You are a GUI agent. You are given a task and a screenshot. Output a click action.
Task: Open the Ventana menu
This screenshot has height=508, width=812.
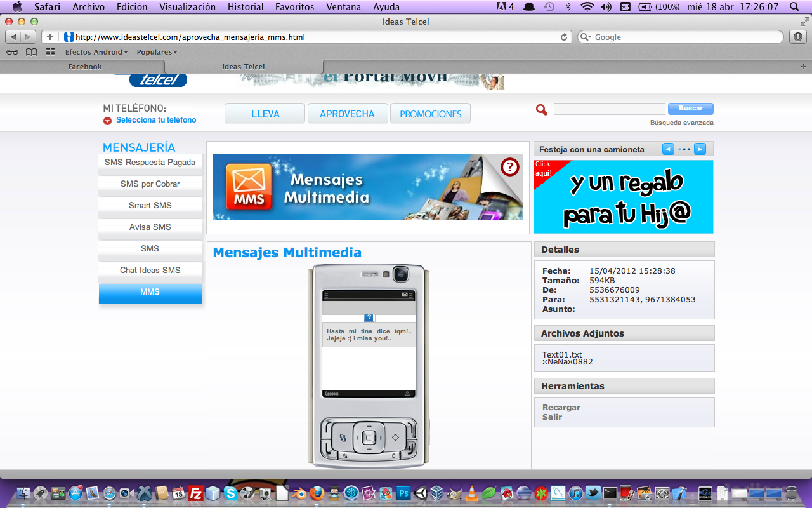coord(343,7)
